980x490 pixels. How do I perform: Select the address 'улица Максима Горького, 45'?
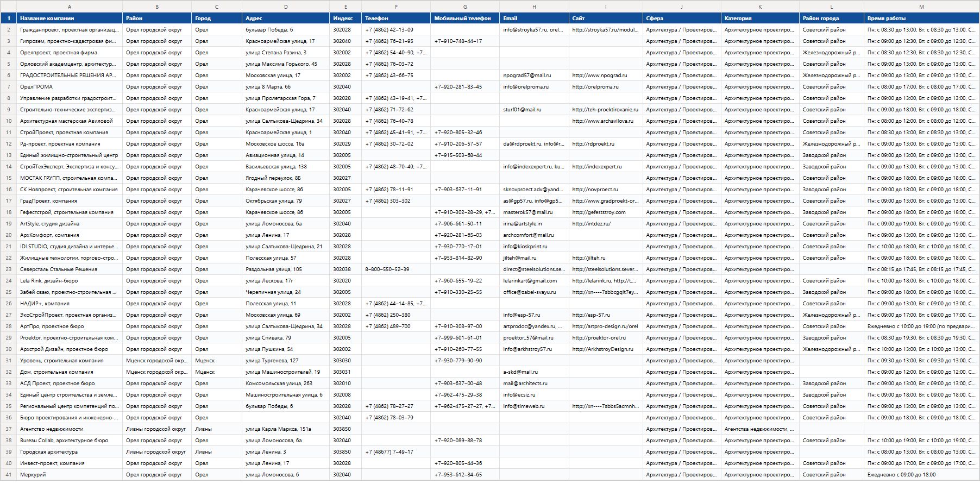(286, 64)
